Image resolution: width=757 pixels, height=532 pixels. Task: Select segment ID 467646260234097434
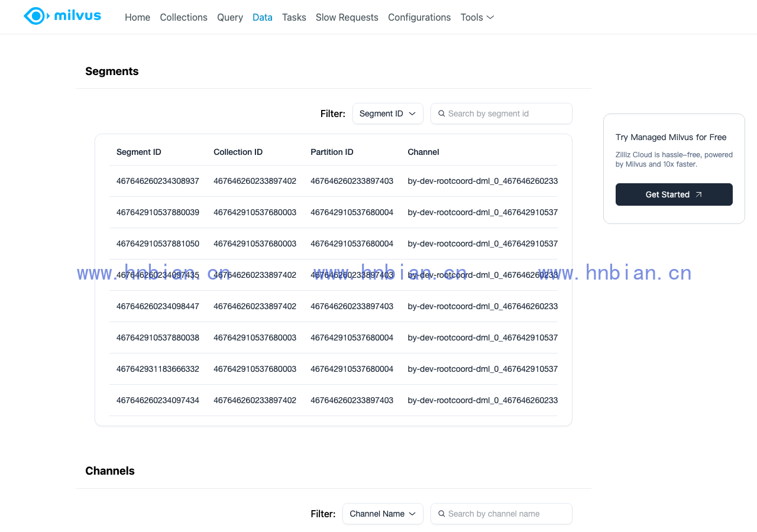158,400
